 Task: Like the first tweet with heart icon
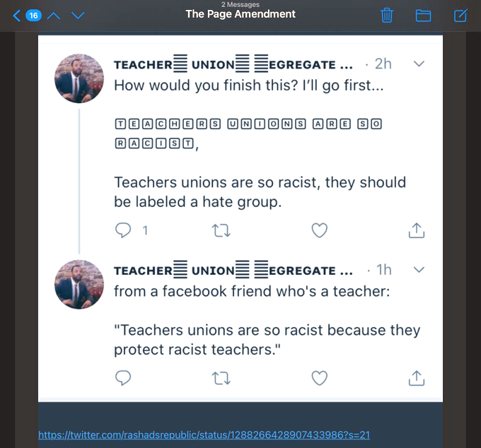coord(320,230)
